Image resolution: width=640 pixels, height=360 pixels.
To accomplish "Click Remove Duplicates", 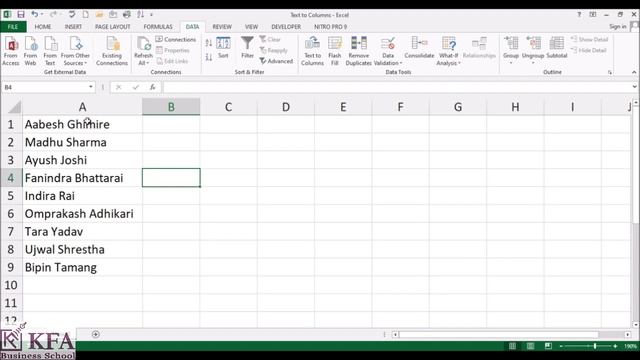I will click(359, 51).
